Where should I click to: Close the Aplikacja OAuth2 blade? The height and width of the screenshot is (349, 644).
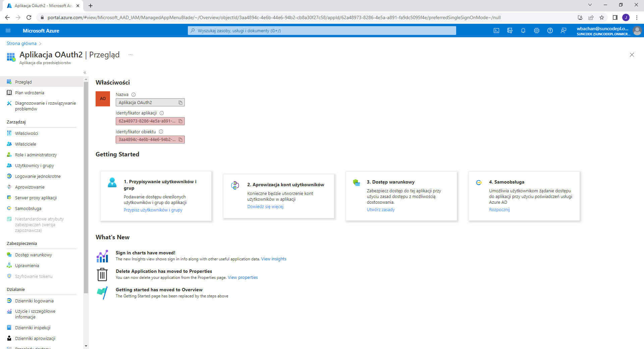click(632, 55)
